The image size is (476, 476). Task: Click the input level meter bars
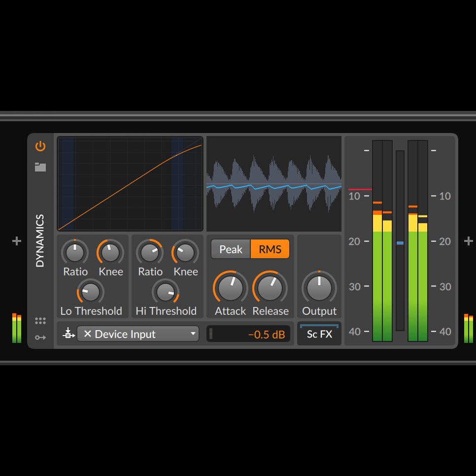pos(382,241)
